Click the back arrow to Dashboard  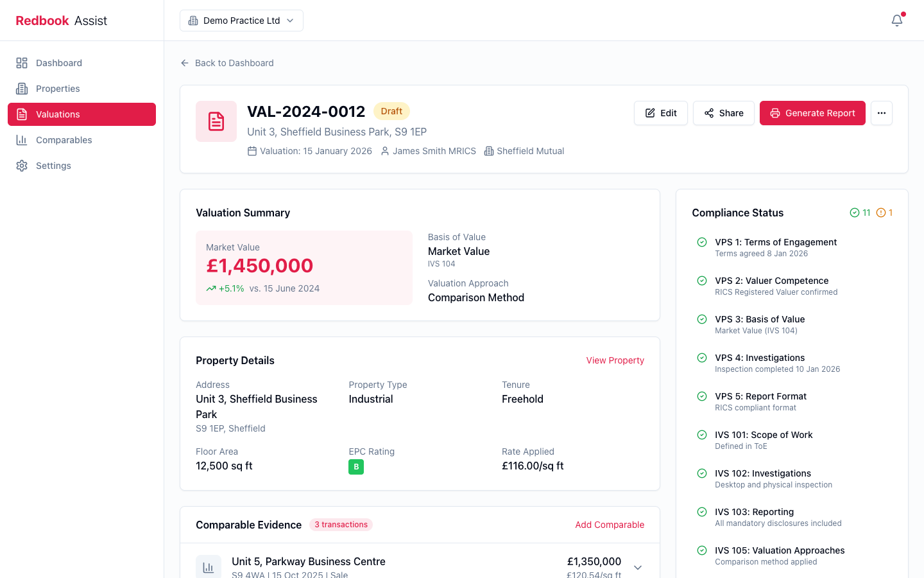click(185, 63)
